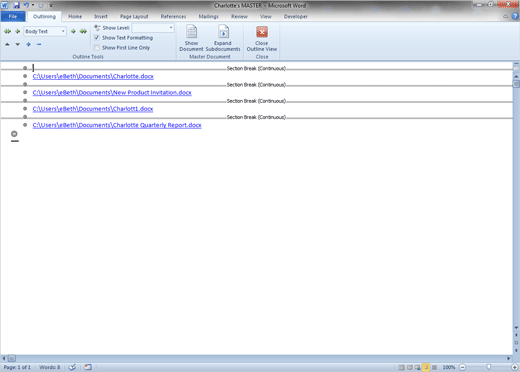Switch to the Insert tab
This screenshot has height=372, width=520.
click(x=101, y=16)
